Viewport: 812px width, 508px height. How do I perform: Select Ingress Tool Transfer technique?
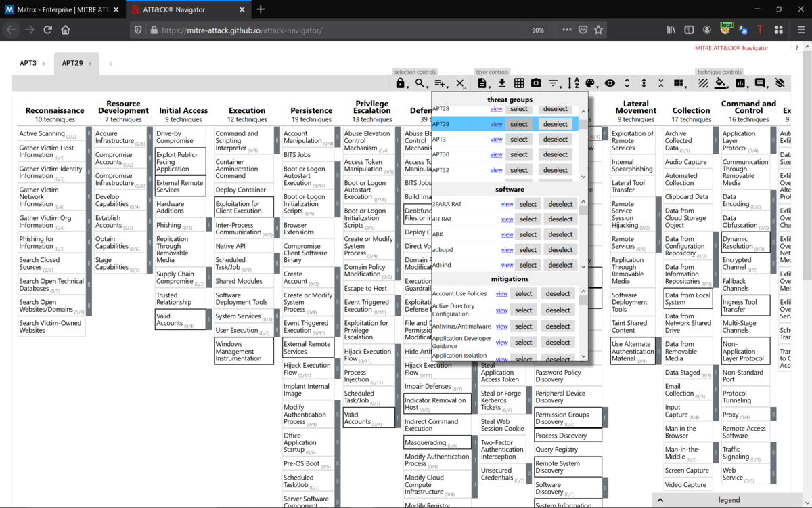[746, 305]
